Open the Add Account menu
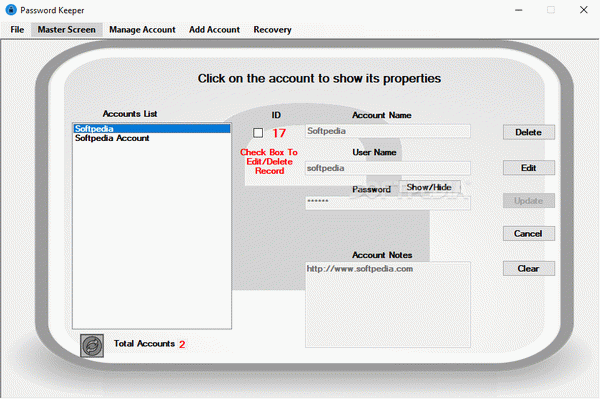The height and width of the screenshot is (399, 600). pyautogui.click(x=214, y=29)
